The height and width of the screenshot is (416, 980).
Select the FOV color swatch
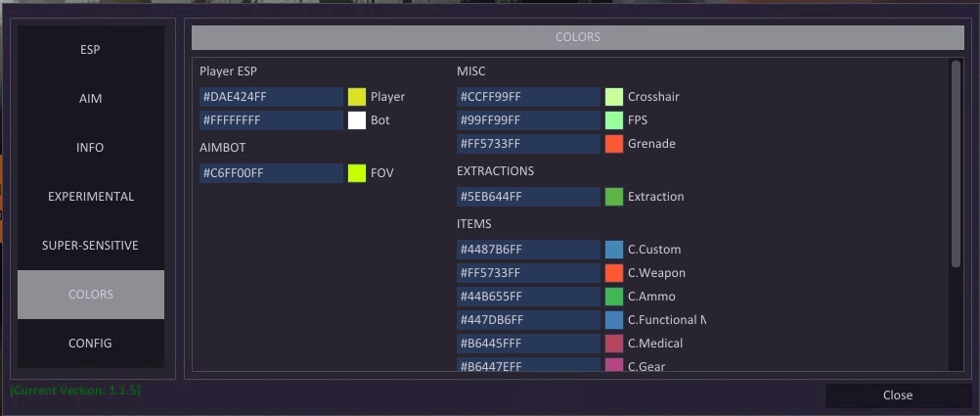(357, 173)
